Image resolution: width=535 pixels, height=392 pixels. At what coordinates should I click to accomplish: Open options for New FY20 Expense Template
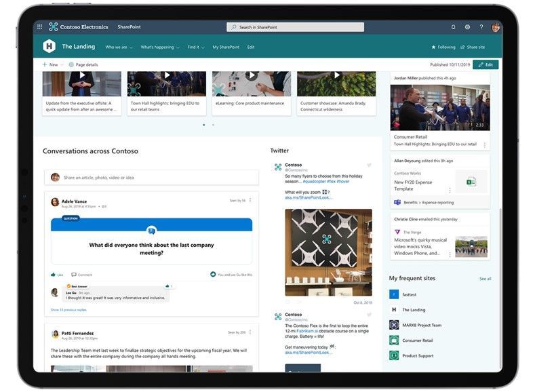click(450, 190)
